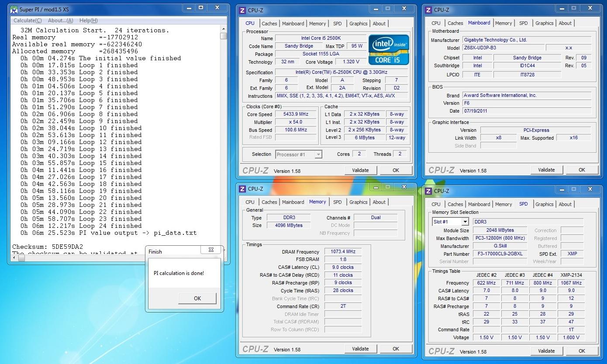This screenshot has width=607, height=364.
Task: Open the Caches tab in the Memory window
Action: (269, 202)
